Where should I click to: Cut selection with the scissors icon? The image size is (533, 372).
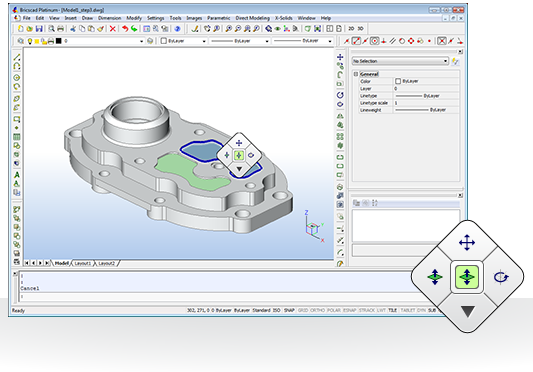[73, 29]
